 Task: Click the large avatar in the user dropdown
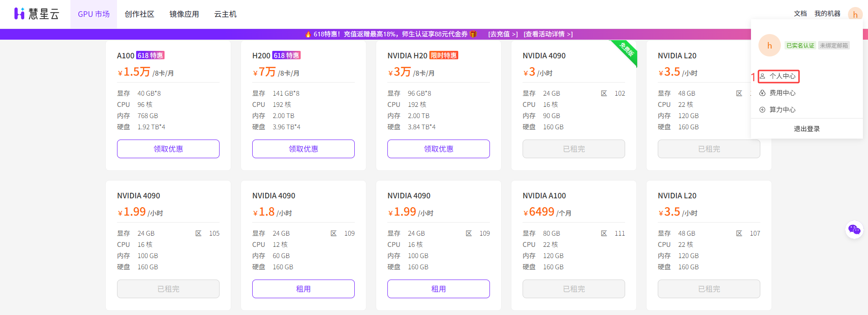[769, 45]
